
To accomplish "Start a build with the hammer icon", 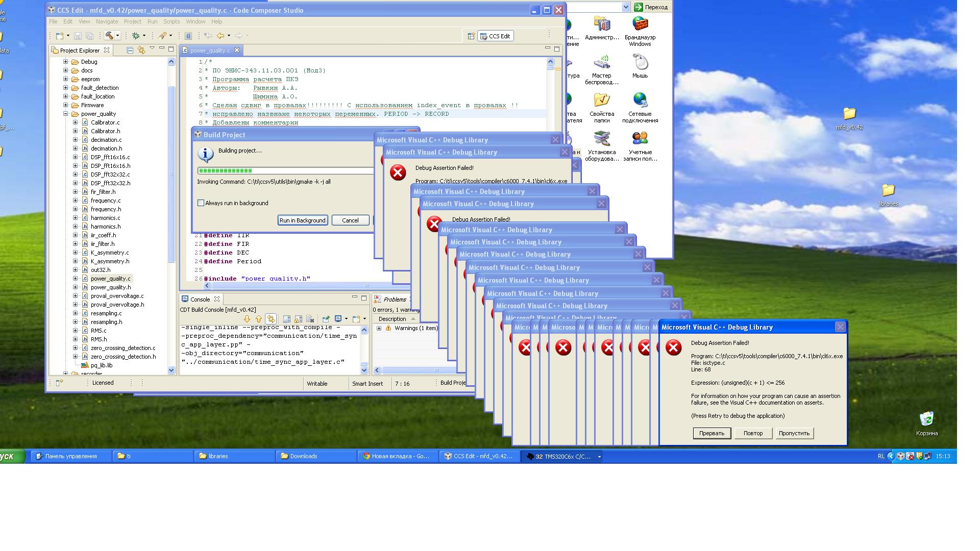I will (109, 36).
